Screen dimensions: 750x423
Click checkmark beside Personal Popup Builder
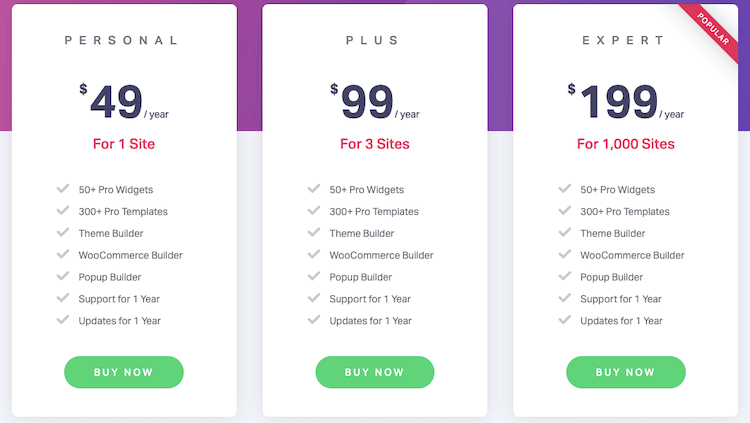63,276
